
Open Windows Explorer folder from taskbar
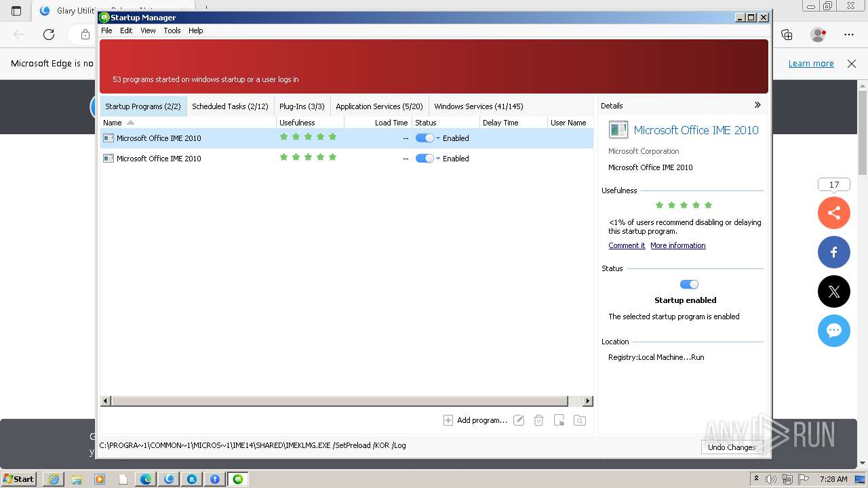77,479
